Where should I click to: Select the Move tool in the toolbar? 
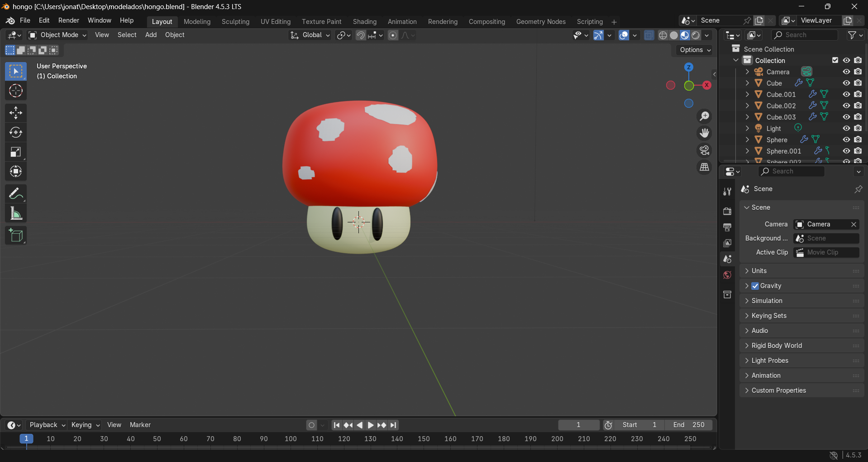(16, 113)
